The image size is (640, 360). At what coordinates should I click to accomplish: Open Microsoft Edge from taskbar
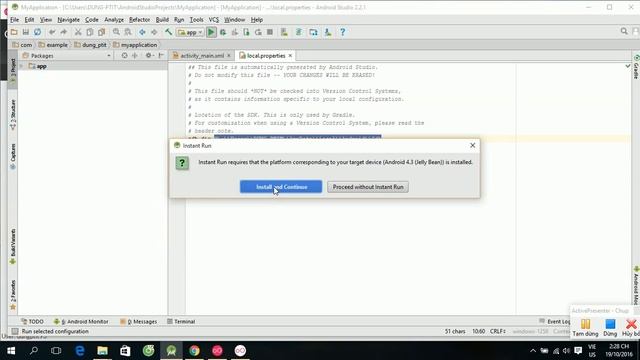pos(80,351)
